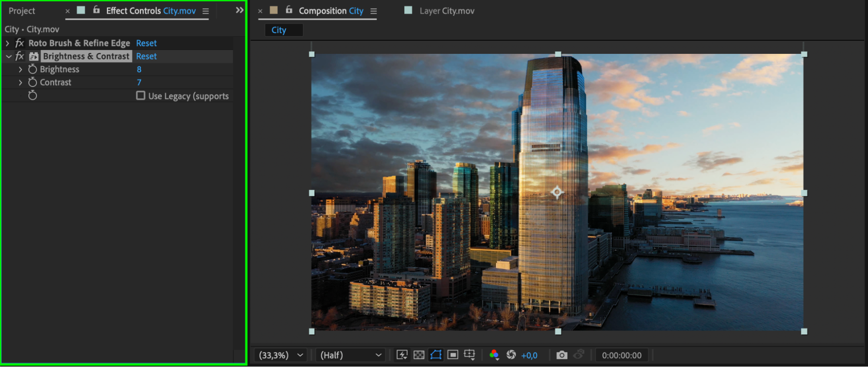The width and height of the screenshot is (868, 367).
Task: Open grid and guide options icon
Action: click(469, 355)
